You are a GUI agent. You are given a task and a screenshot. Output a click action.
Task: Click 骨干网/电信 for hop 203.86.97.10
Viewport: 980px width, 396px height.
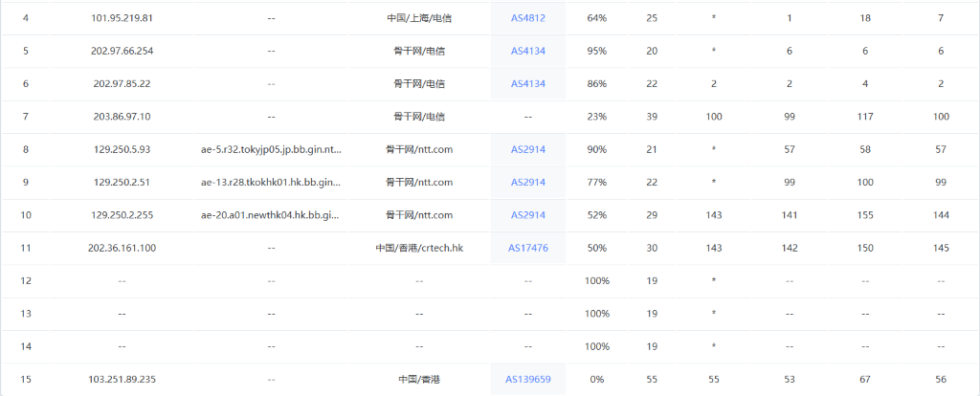tap(419, 117)
